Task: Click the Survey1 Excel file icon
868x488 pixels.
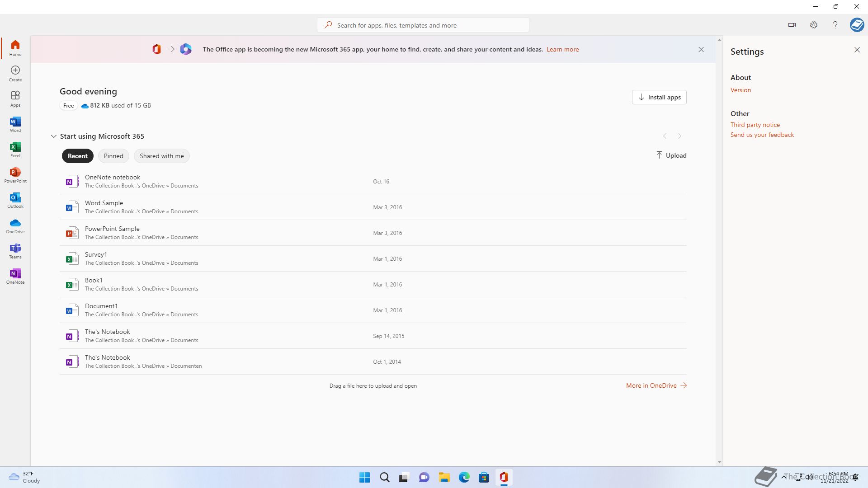Action: coord(72,258)
